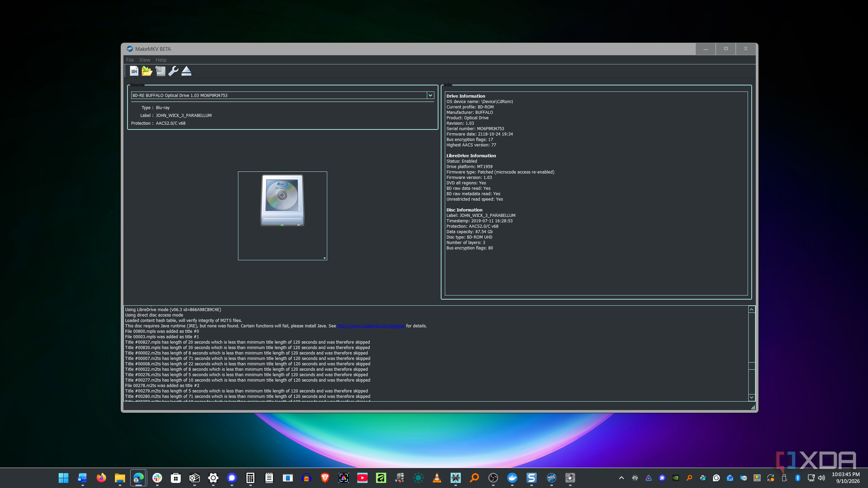This screenshot has height=488, width=868.
Task: Click log line 'File 00278.m2ts was added as title #2'
Action: coord(162,386)
